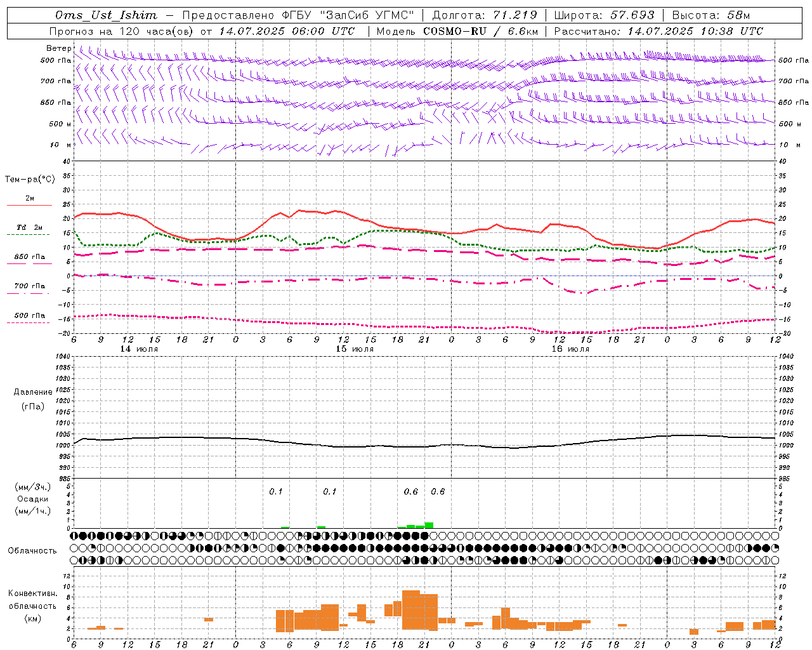Select the Тем-ра(°C) temperature panel label

(30, 180)
